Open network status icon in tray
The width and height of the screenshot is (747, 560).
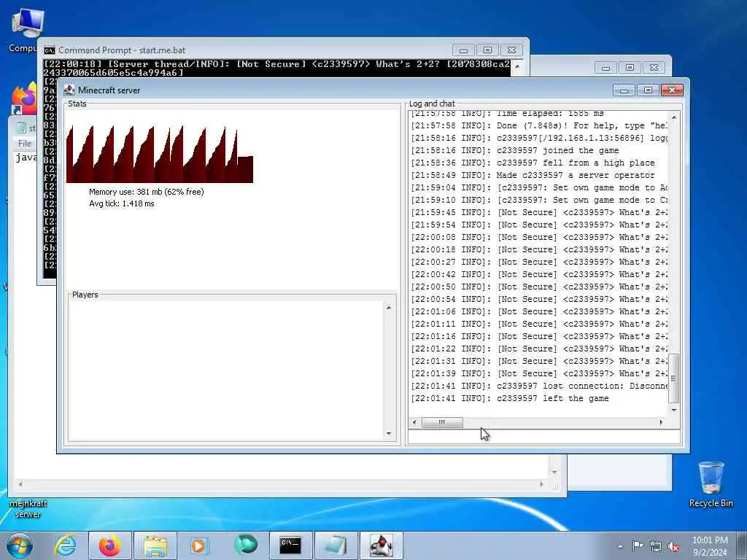[x=656, y=546]
